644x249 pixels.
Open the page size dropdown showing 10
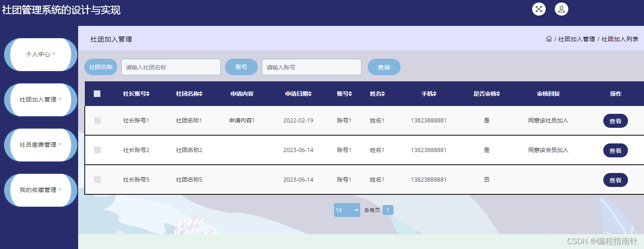tap(347, 210)
